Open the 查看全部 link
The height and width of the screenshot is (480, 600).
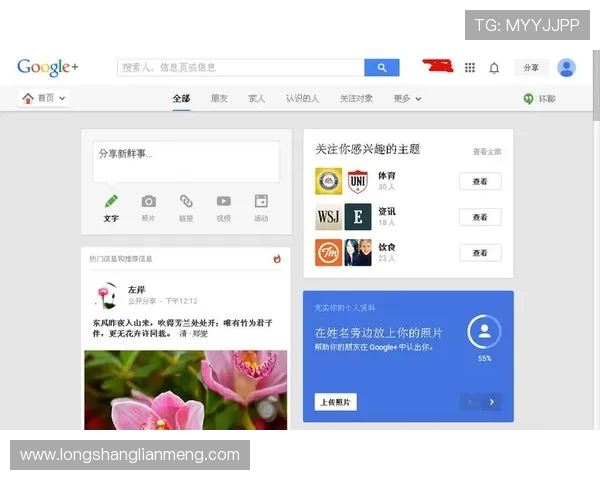coord(487,152)
